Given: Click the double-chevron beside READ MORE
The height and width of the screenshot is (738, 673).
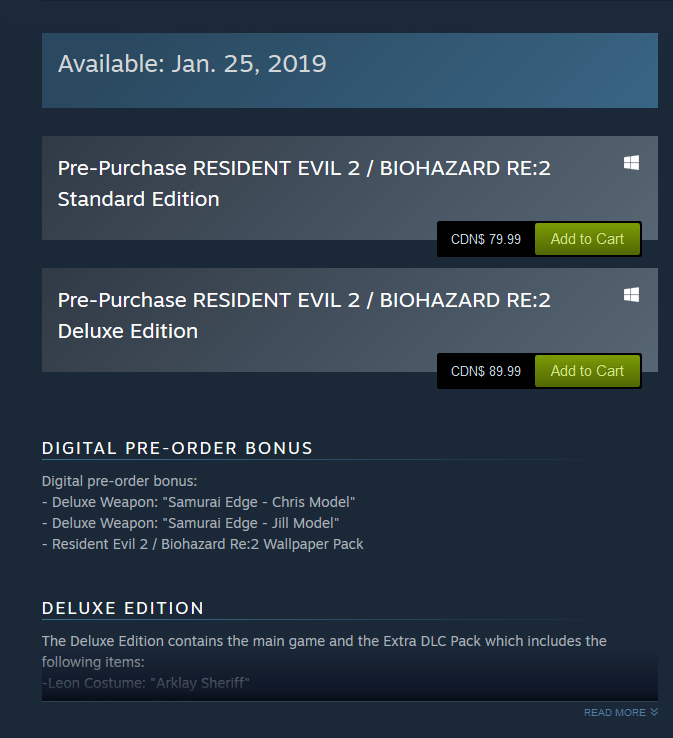Looking at the screenshot, I should pyautogui.click(x=654, y=712).
